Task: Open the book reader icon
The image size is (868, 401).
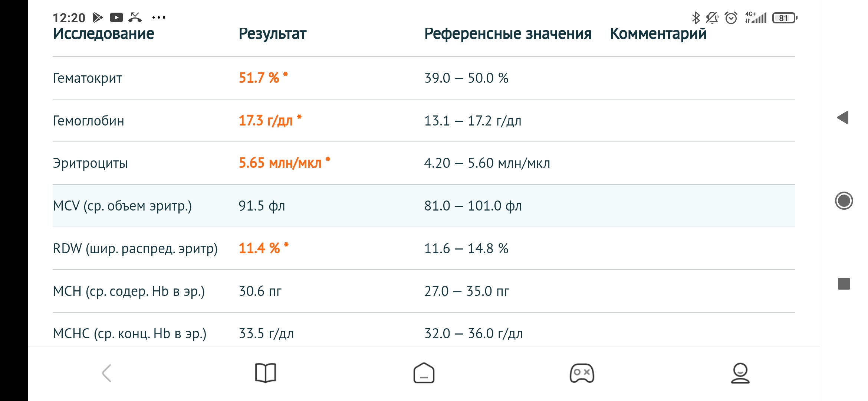Action: [x=266, y=373]
